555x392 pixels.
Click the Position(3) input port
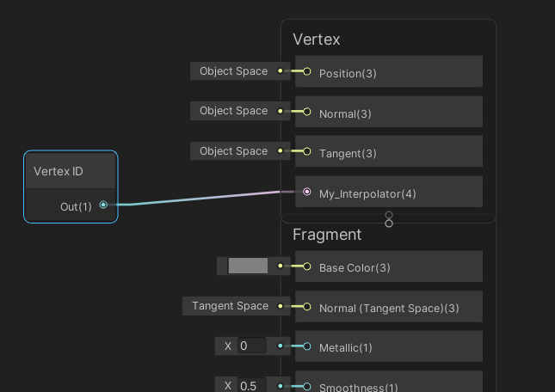307,72
